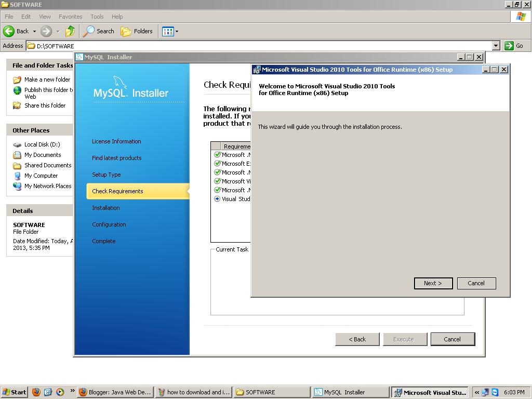The width and height of the screenshot is (532, 399).
Task: Open the Views button dropdown
Action: coord(177,31)
